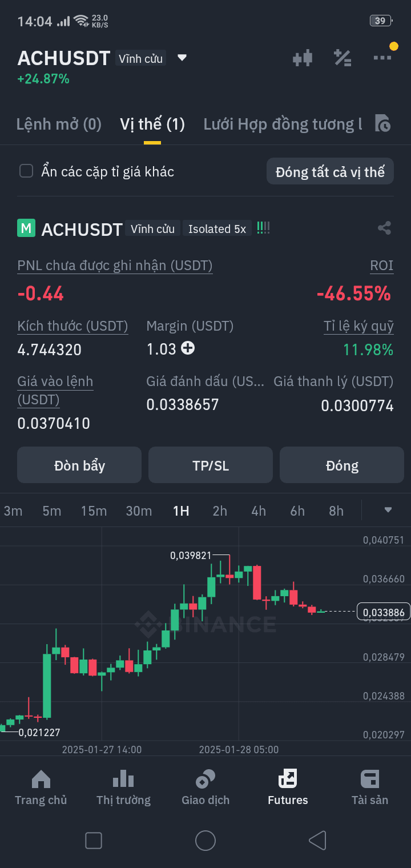Open the TP/SL button
Image resolution: width=411 pixels, height=868 pixels.
211,465
